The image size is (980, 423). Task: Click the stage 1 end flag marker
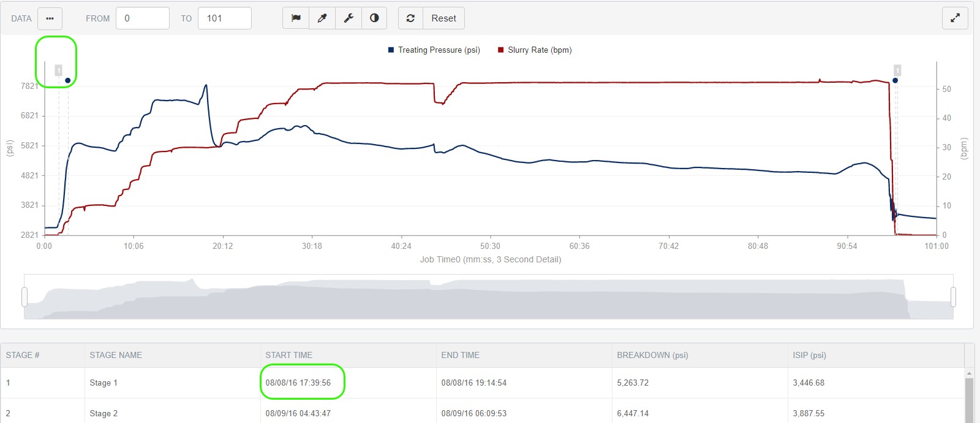pyautogui.click(x=897, y=70)
